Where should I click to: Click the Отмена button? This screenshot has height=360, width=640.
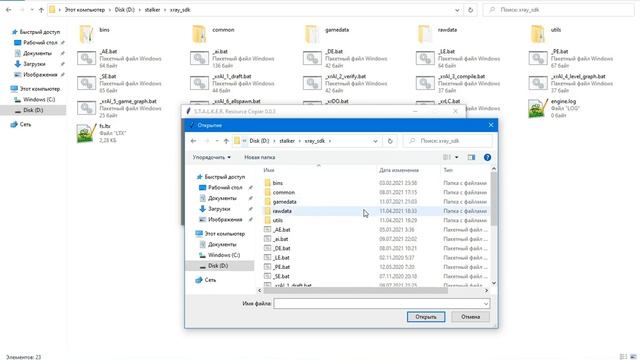pos(470,317)
